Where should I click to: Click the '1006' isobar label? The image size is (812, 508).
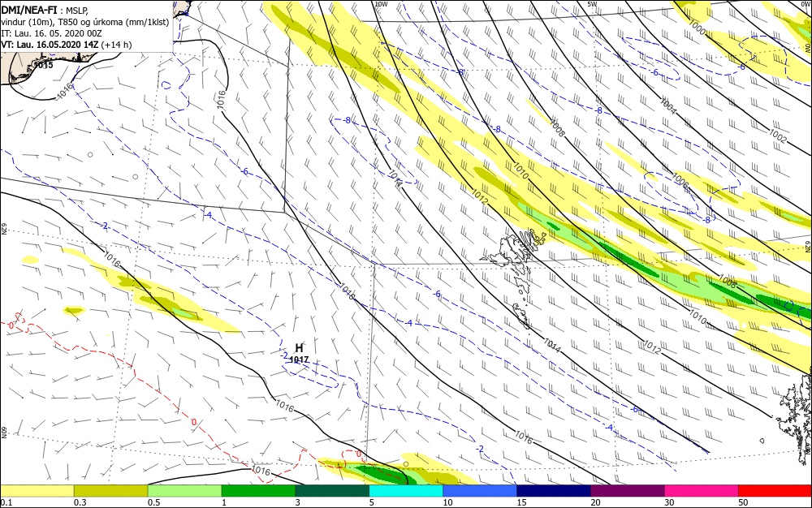[681, 179]
